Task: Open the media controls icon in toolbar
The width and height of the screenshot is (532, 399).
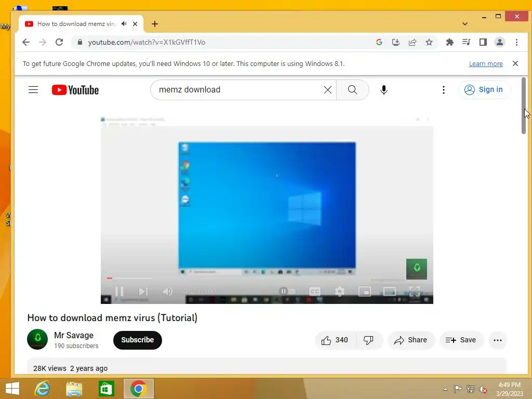Action: click(x=466, y=42)
